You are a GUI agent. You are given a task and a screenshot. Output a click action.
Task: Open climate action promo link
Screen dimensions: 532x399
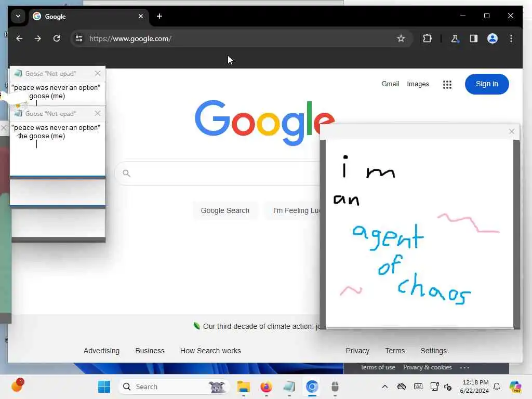tap(261, 326)
